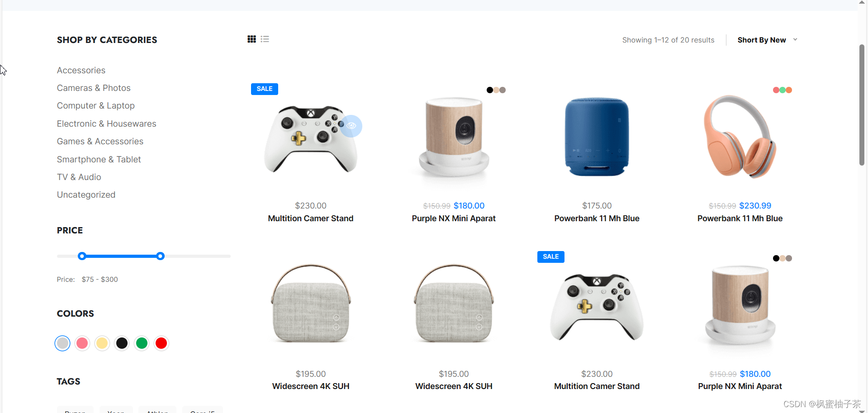868x413 pixels.
Task: Click the dropdown arrow beside Short By New
Action: pyautogui.click(x=795, y=40)
